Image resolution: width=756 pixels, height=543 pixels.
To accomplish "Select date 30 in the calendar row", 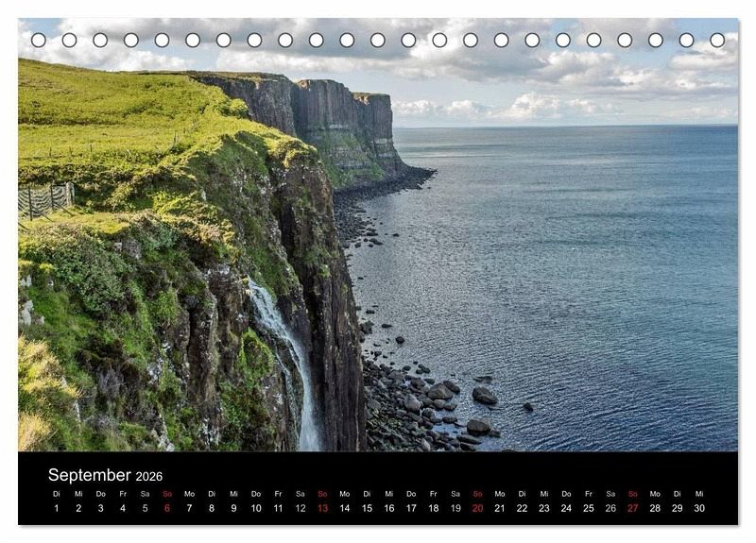I will pos(699,508).
